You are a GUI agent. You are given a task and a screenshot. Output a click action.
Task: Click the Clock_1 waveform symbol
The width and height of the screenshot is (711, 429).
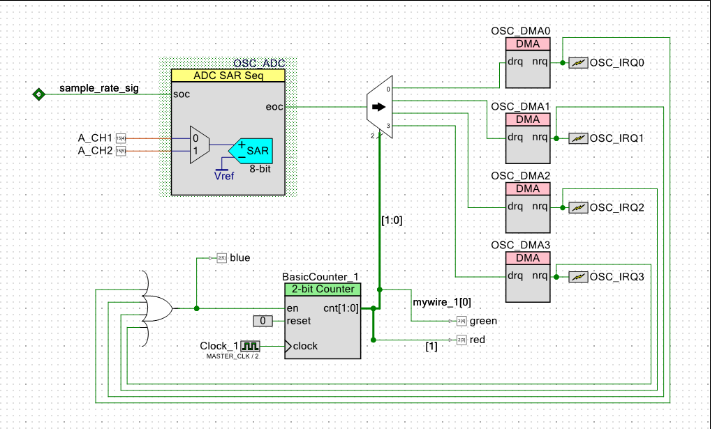[264, 346]
